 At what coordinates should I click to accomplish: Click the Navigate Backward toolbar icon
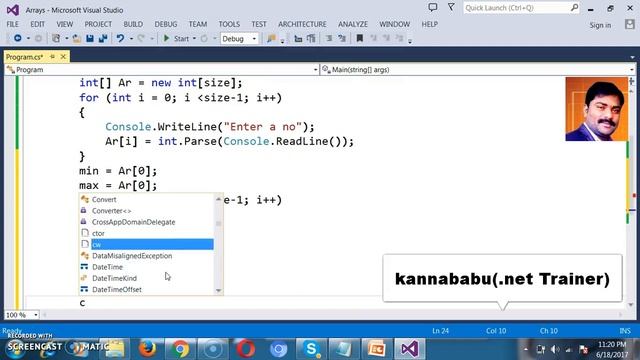tap(18, 38)
